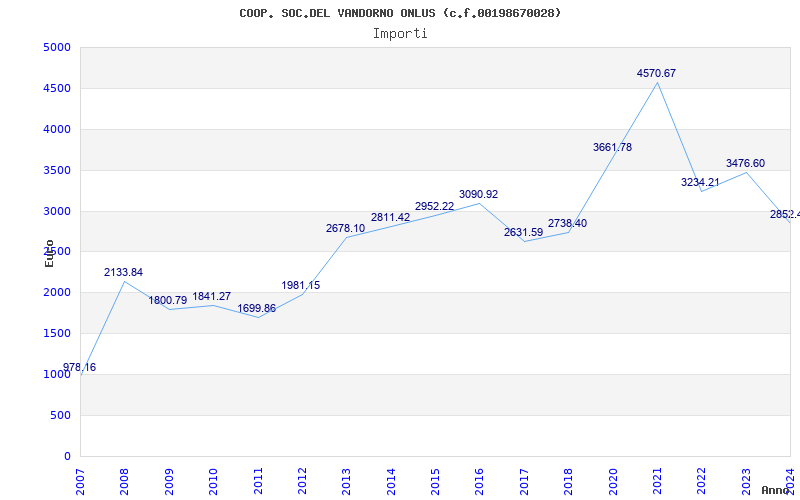Click the 1981.15 data label

pos(301,286)
